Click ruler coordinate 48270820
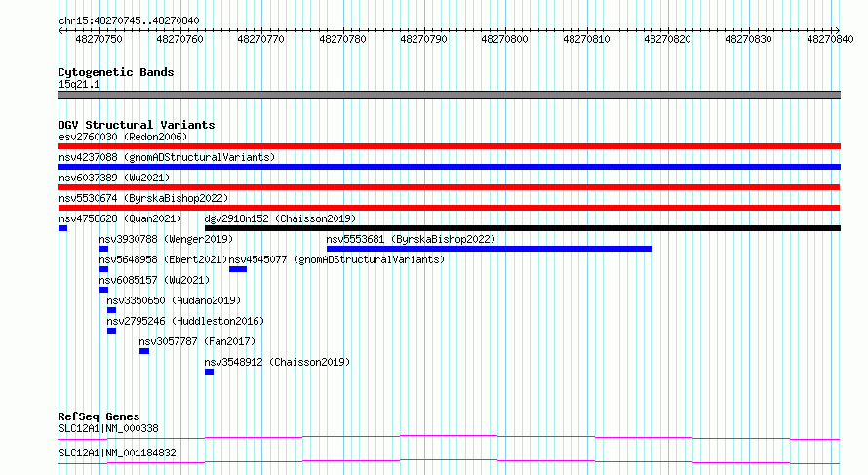This screenshot has height=475, width=868. (x=668, y=39)
